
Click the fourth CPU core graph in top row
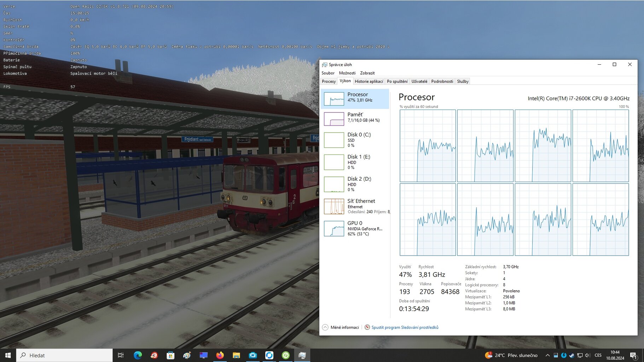601,146
